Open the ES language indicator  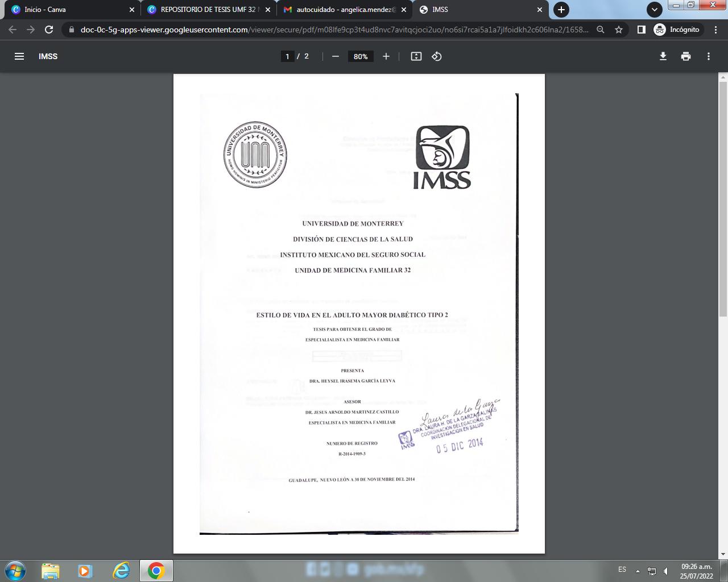point(622,569)
